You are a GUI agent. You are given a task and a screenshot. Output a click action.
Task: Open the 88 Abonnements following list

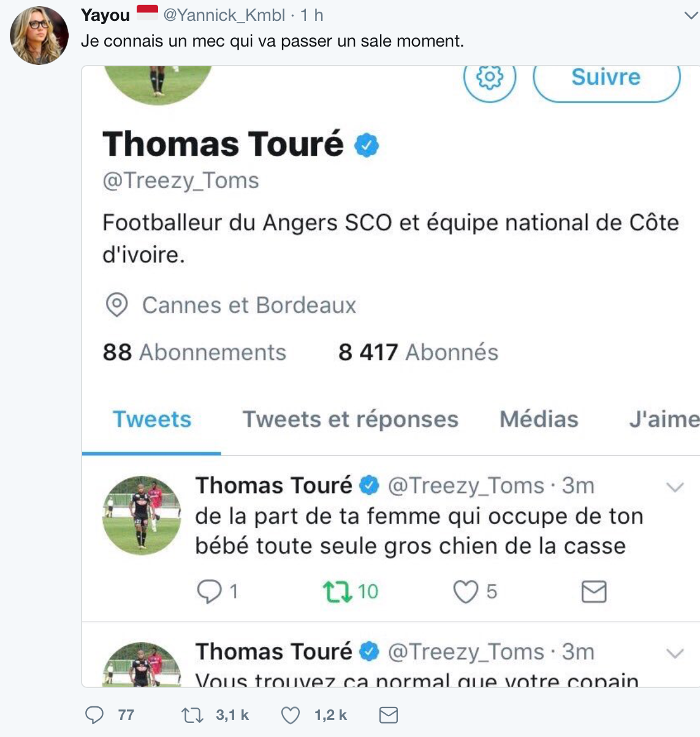pos(194,353)
